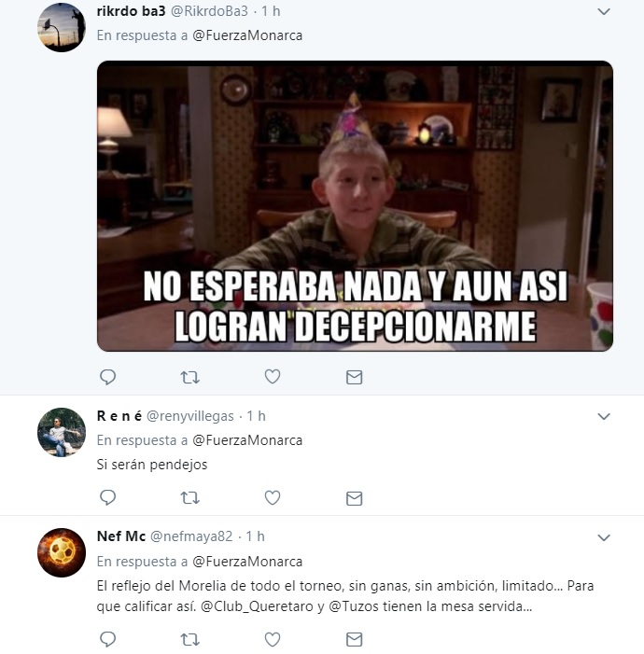The image size is (644, 654).
Task: Like René's tweet with the heart icon
Action: tap(273, 497)
